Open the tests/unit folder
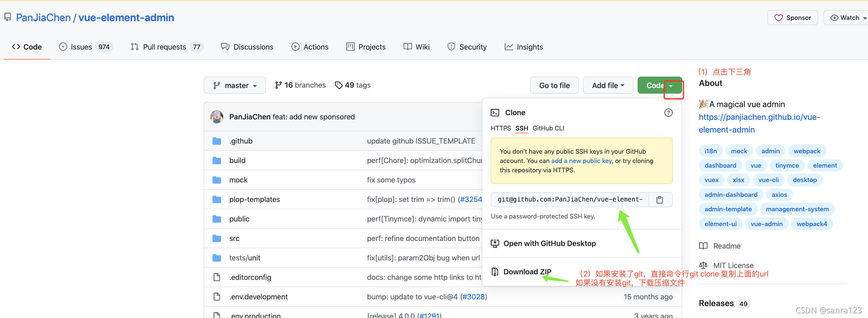The image size is (868, 318). [245, 258]
